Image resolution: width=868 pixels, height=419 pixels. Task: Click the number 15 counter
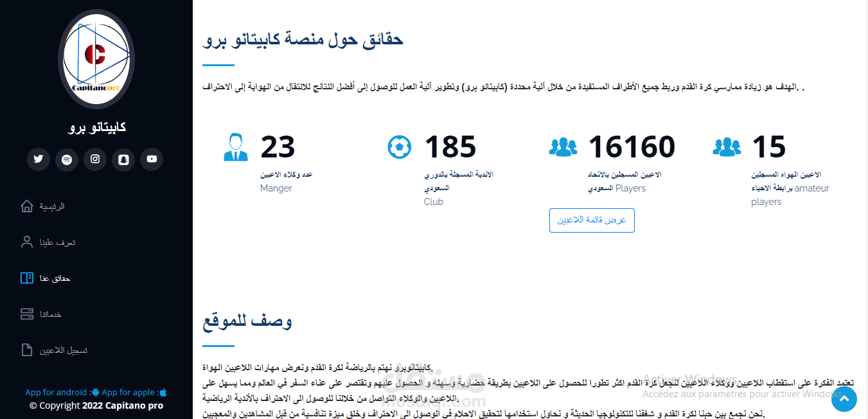click(x=768, y=147)
